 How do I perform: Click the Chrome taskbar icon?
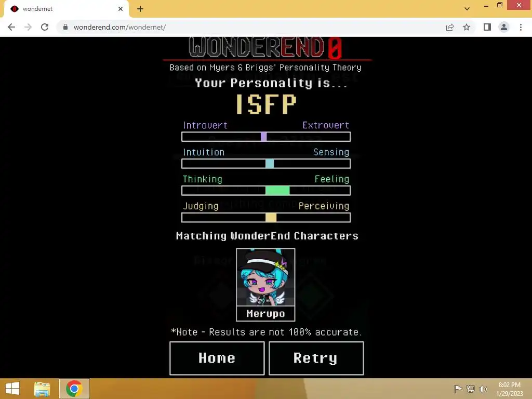[74, 389]
